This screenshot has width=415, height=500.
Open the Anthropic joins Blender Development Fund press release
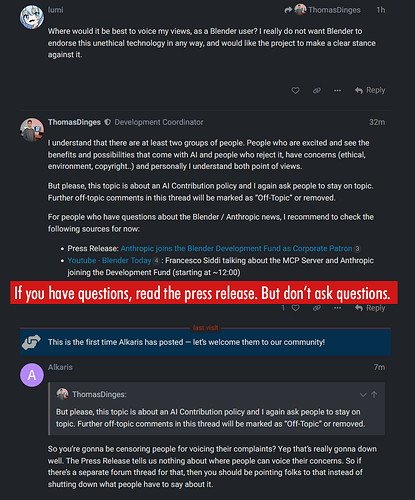(236, 249)
